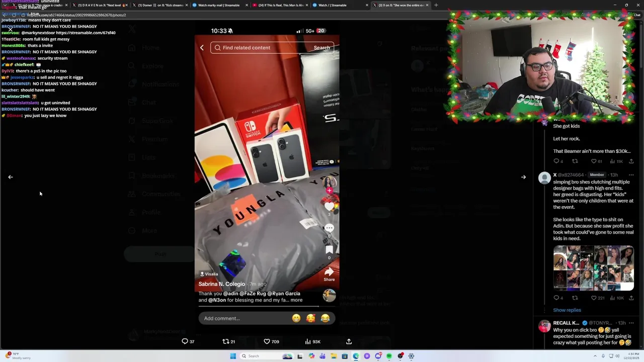Viewport: 644px width, 362px height.
Task: Tap the back chevron in the TikTok screenshot
Action: click(202, 48)
